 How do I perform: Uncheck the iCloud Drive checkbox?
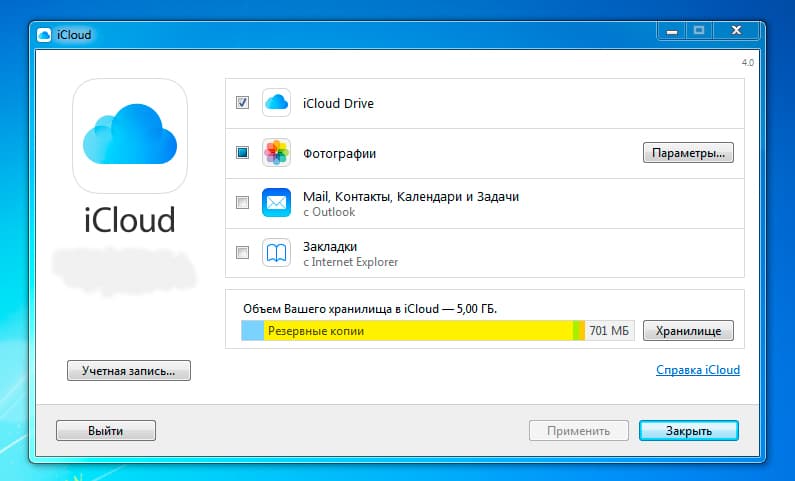242,103
